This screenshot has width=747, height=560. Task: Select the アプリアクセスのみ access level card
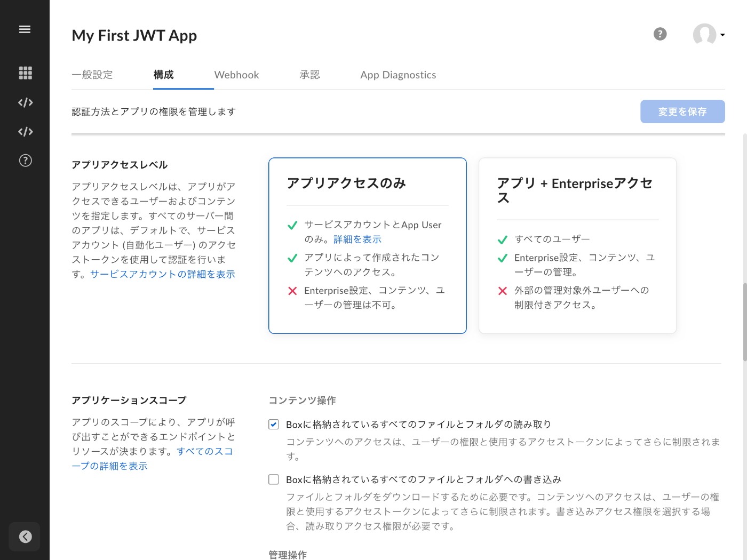click(x=368, y=246)
